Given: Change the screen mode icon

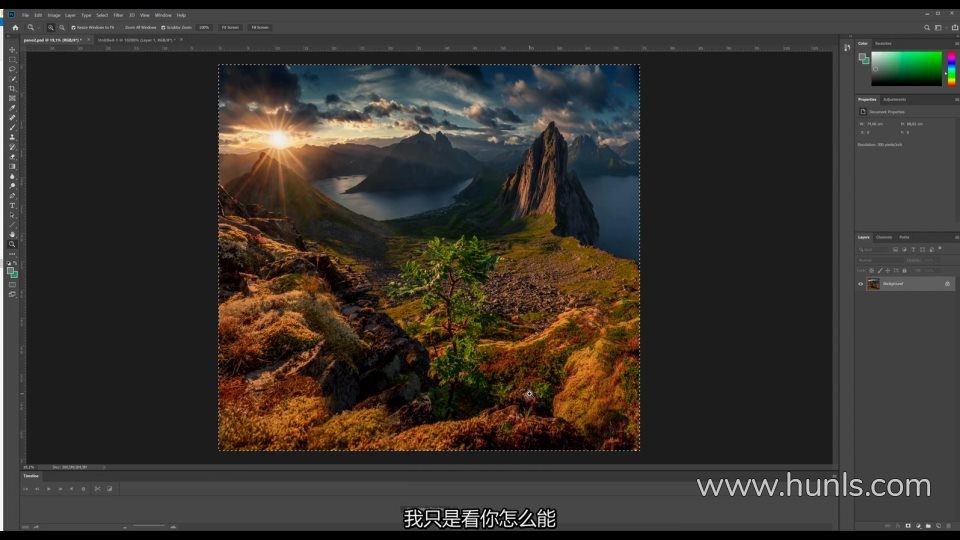Looking at the screenshot, I should pyautogui.click(x=12, y=294).
